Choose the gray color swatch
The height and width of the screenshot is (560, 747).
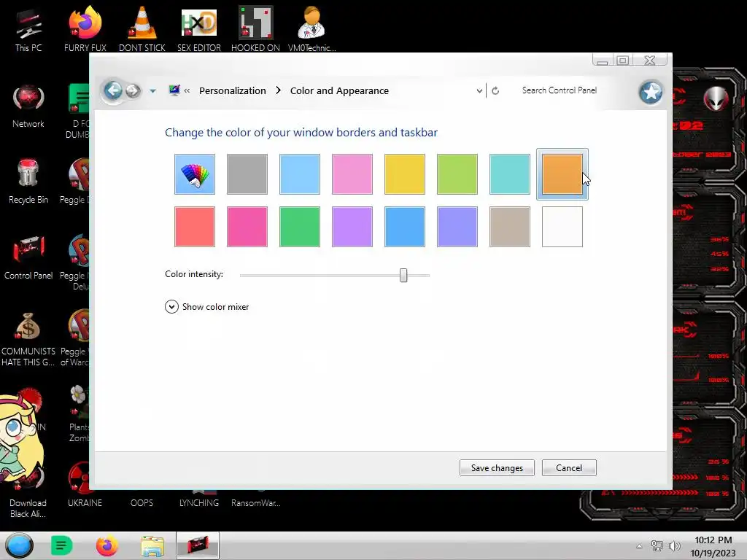(x=247, y=174)
